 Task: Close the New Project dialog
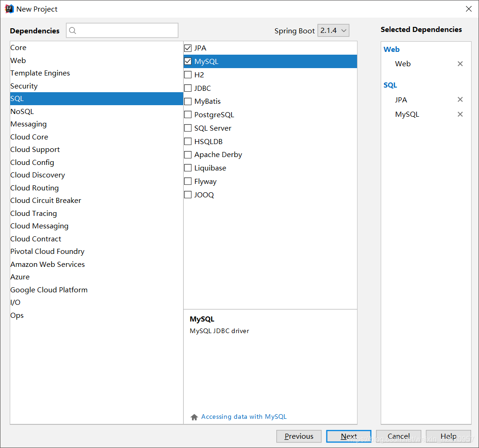tap(469, 9)
